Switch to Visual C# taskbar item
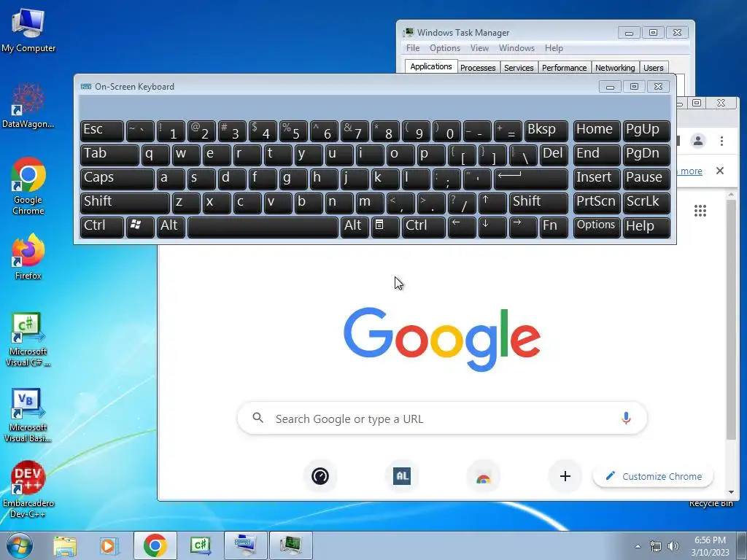 coord(200,545)
